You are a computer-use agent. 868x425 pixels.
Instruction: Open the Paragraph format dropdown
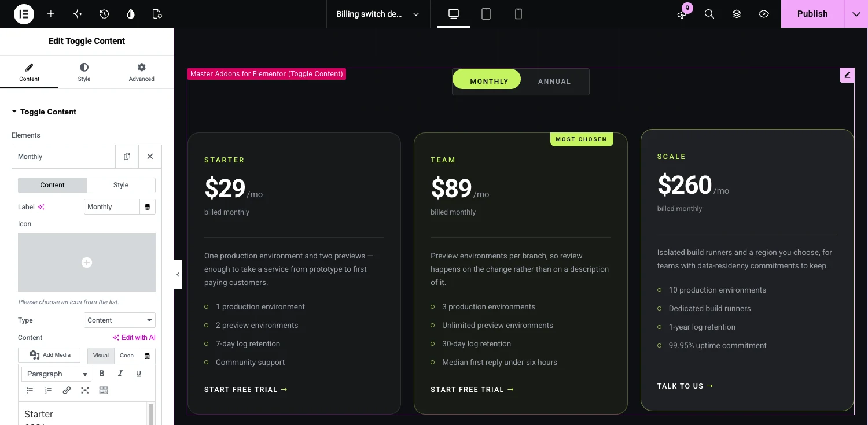[57, 374]
